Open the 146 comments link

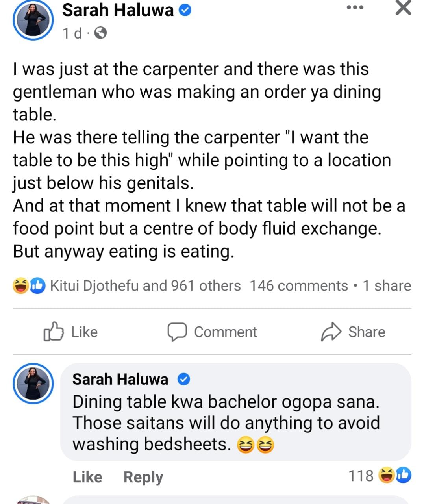click(x=298, y=286)
